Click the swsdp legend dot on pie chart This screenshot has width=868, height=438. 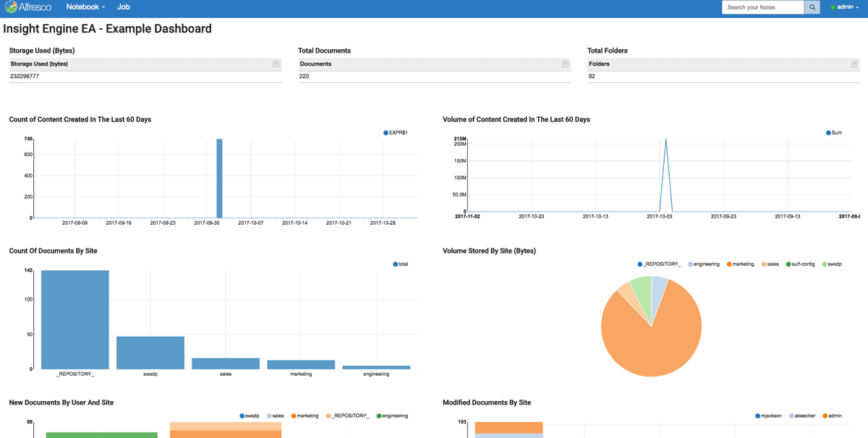click(x=823, y=264)
